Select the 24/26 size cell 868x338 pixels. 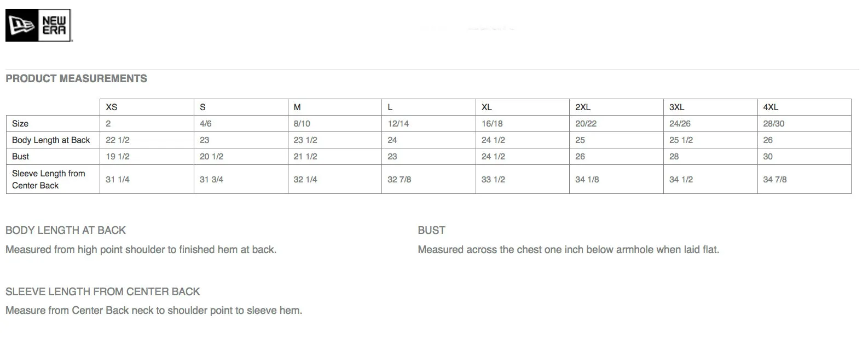click(710, 124)
